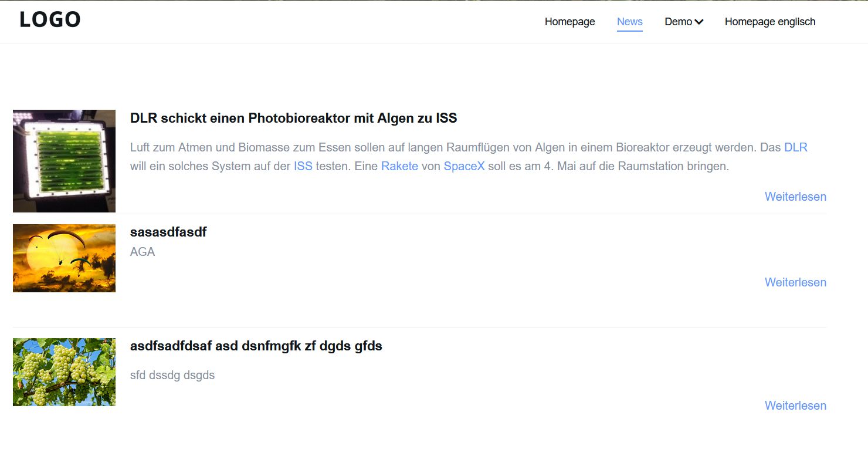Image resolution: width=868 pixels, height=449 pixels.
Task: Open the sasasdfasdf article headline
Action: click(168, 232)
